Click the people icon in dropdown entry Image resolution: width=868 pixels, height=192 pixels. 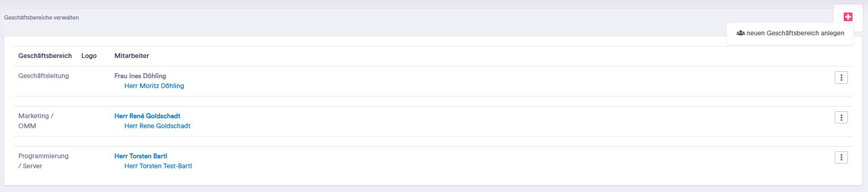point(740,33)
